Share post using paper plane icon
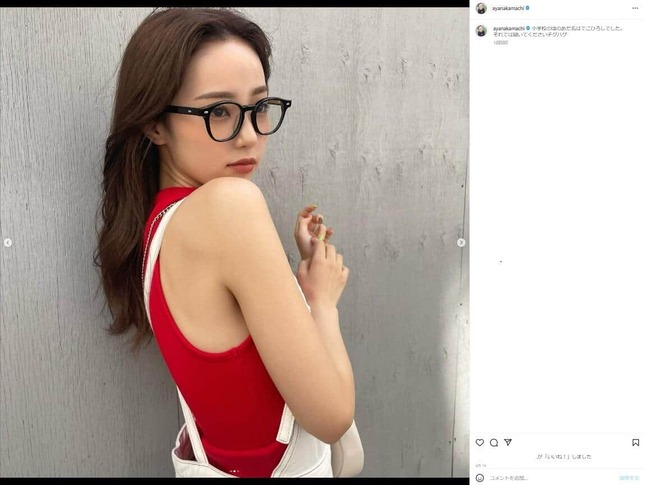Viewport: 645px width, 485px height. click(508, 442)
